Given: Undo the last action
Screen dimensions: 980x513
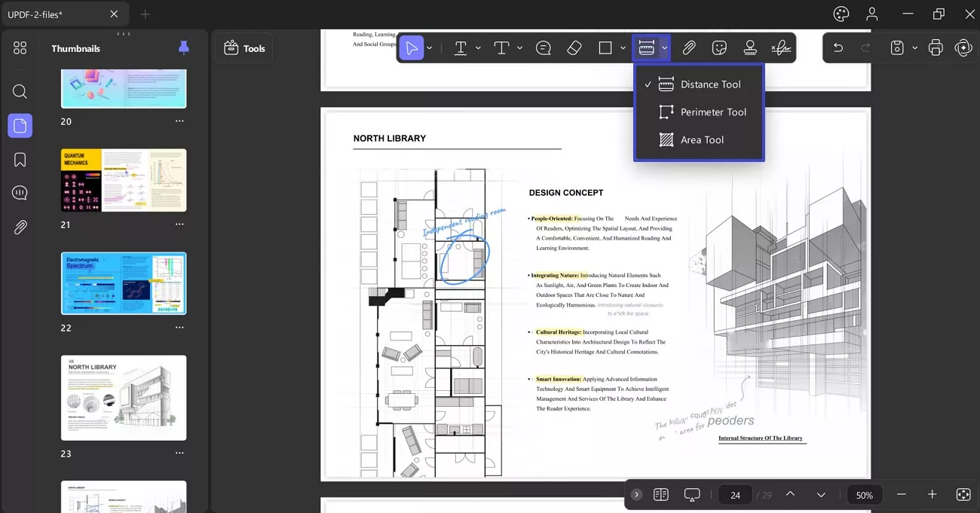Looking at the screenshot, I should [x=838, y=48].
